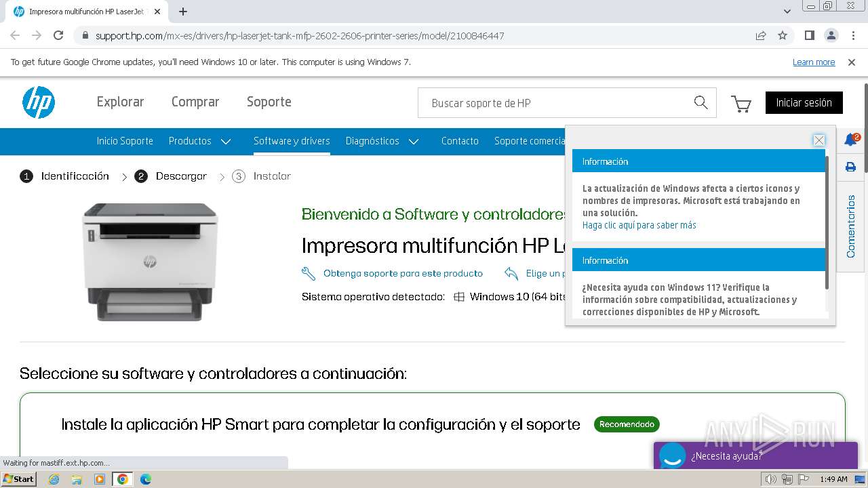Expand the Productos dropdown chevron
868x488 pixels.
(226, 141)
